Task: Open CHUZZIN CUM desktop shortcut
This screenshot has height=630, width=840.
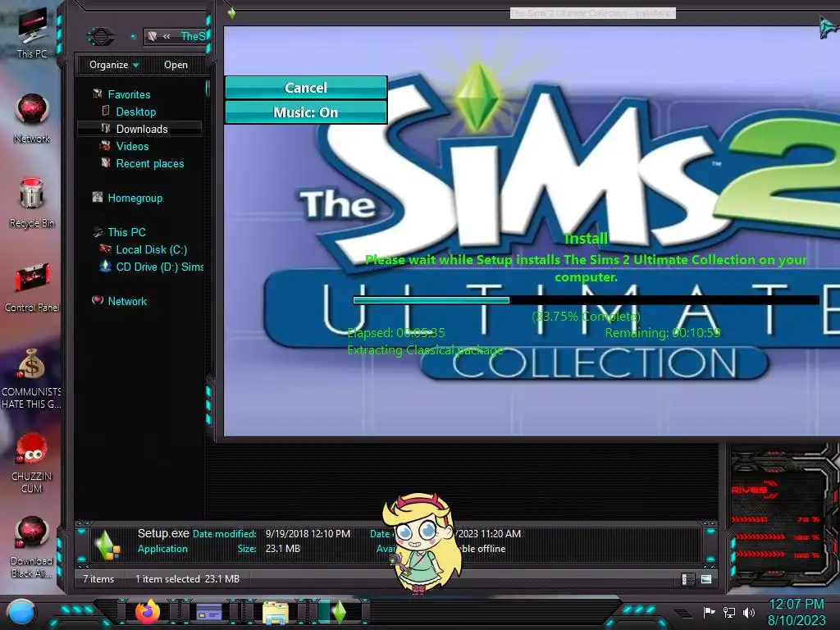Action: (x=32, y=463)
